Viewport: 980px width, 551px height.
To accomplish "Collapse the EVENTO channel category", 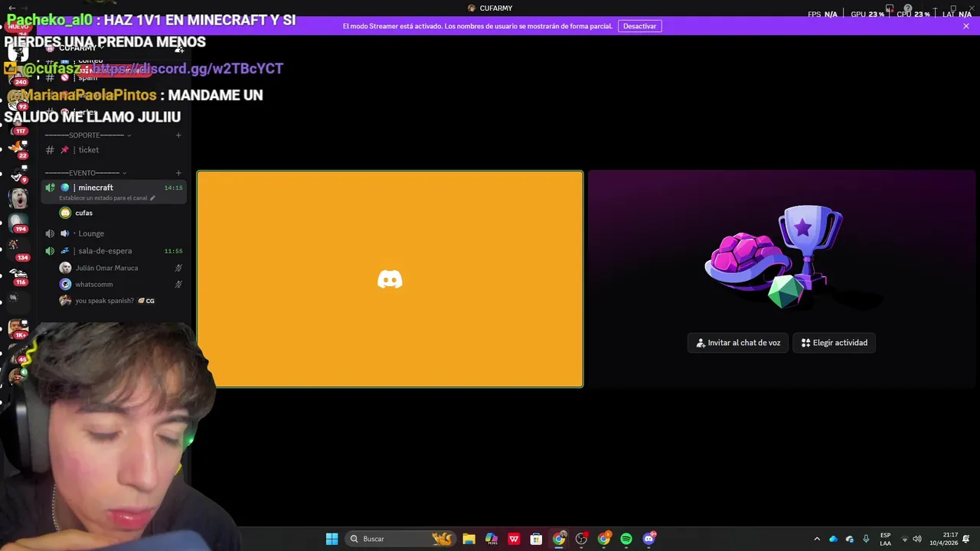I will click(85, 173).
